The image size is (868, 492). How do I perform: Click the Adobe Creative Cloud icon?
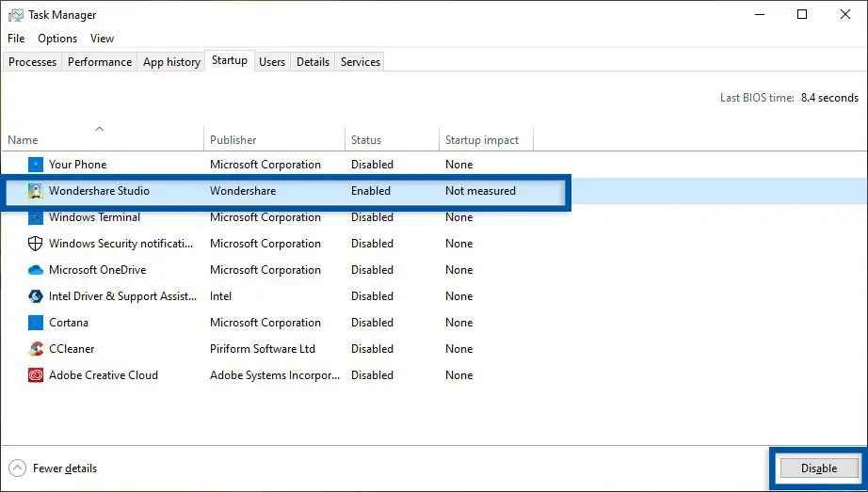[36, 375]
